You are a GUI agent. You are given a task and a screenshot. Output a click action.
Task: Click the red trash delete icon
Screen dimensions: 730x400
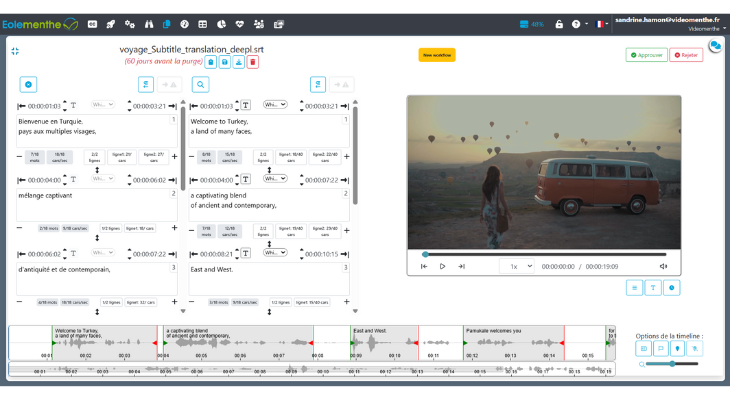point(253,62)
